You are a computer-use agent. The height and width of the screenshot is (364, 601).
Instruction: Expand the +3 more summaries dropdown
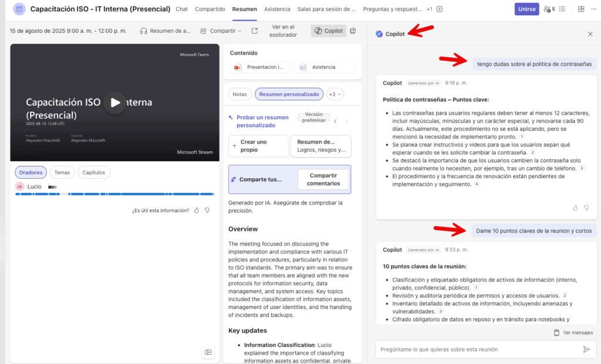click(x=335, y=94)
